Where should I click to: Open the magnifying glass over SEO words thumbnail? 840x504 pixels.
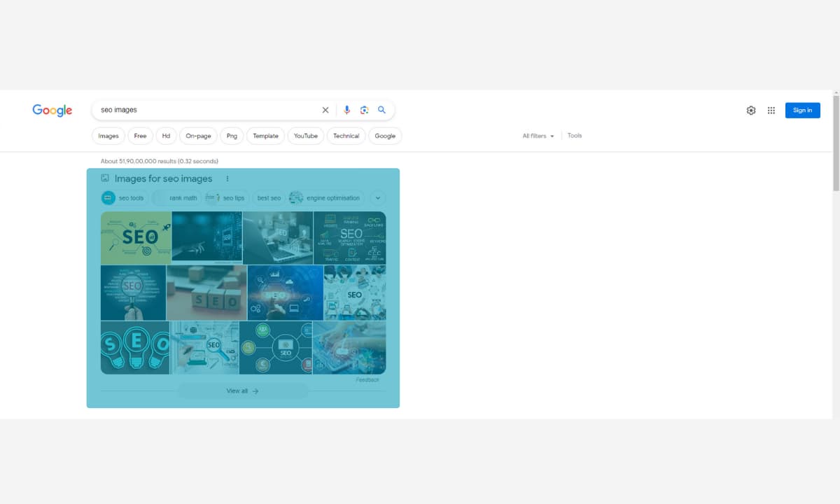[x=133, y=293]
